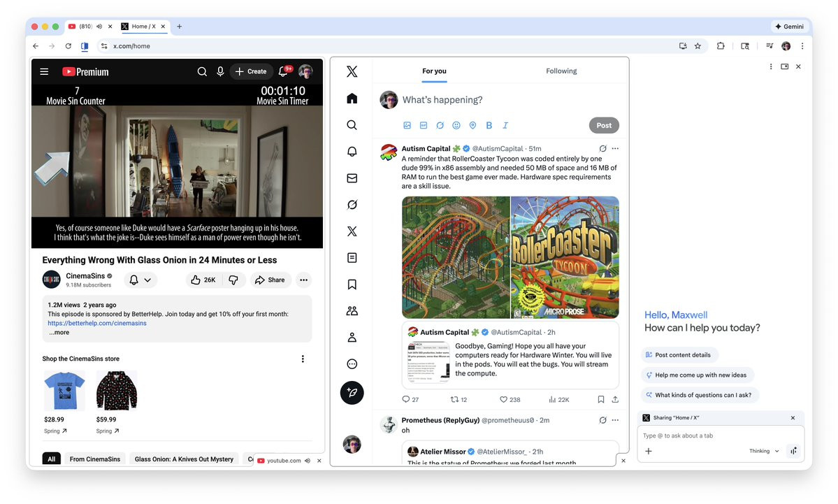Expand the description with ...more
This screenshot has width=838, height=504.
(x=59, y=333)
